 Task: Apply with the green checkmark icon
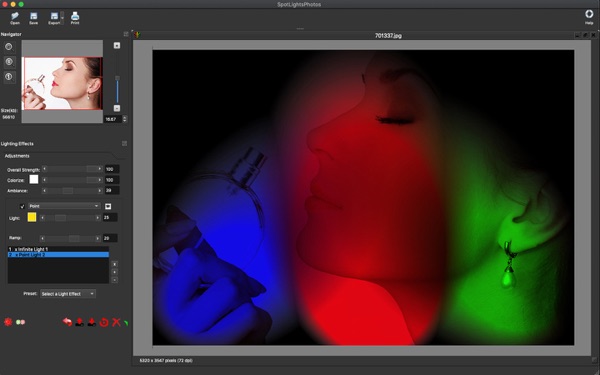tap(126, 323)
